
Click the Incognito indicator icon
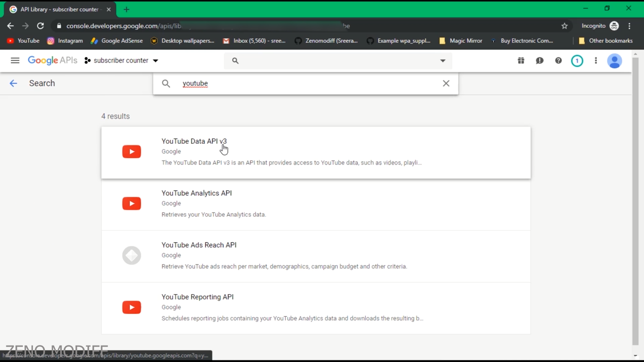coord(614,26)
